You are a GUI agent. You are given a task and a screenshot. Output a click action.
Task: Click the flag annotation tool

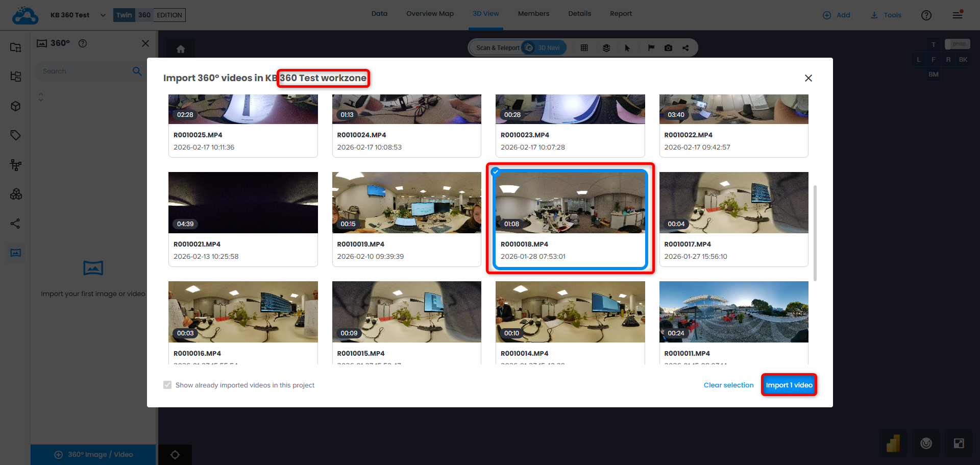point(651,48)
